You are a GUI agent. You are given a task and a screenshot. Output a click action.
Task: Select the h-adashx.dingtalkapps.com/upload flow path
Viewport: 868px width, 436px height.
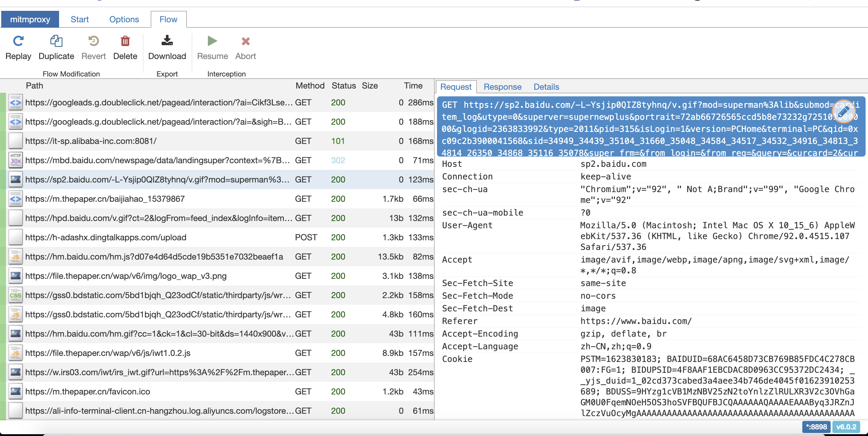(x=106, y=237)
